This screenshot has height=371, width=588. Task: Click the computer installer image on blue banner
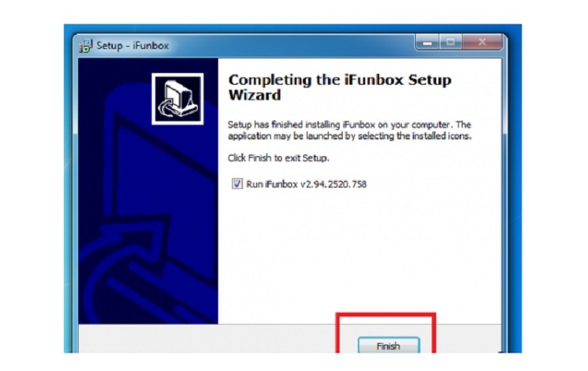tap(178, 99)
